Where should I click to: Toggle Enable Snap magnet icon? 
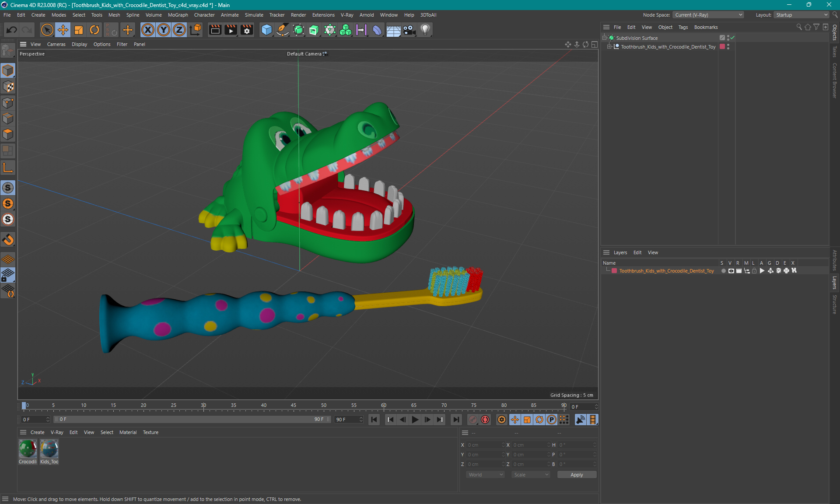pos(8,240)
